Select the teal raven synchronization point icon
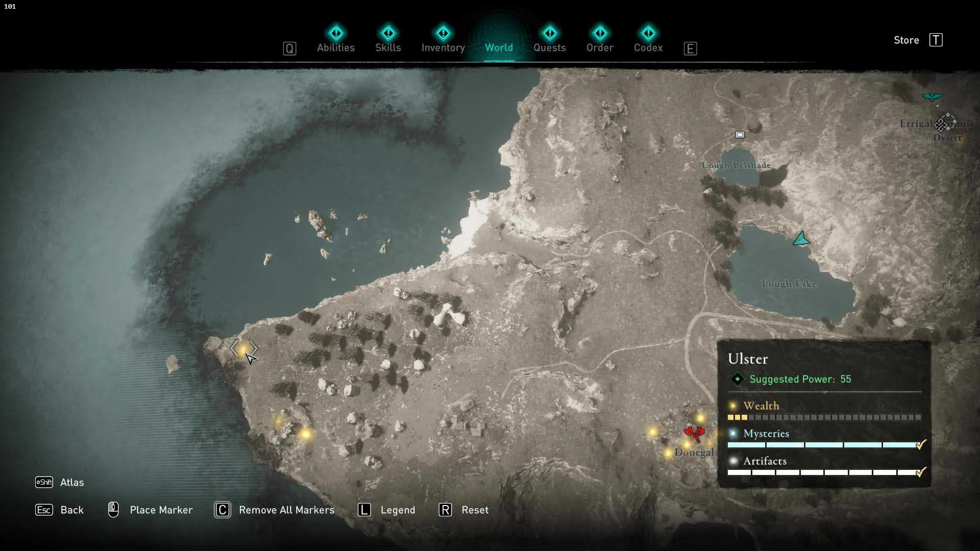The height and width of the screenshot is (551, 980). [x=932, y=96]
